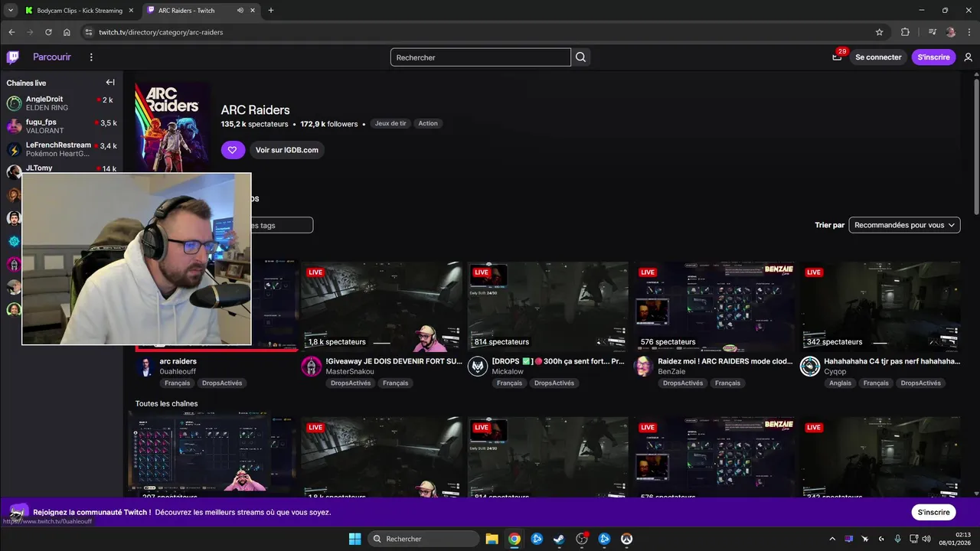Switch to the Bodycam Clips Kick tab
Screen dimensions: 980x551
coord(78,11)
